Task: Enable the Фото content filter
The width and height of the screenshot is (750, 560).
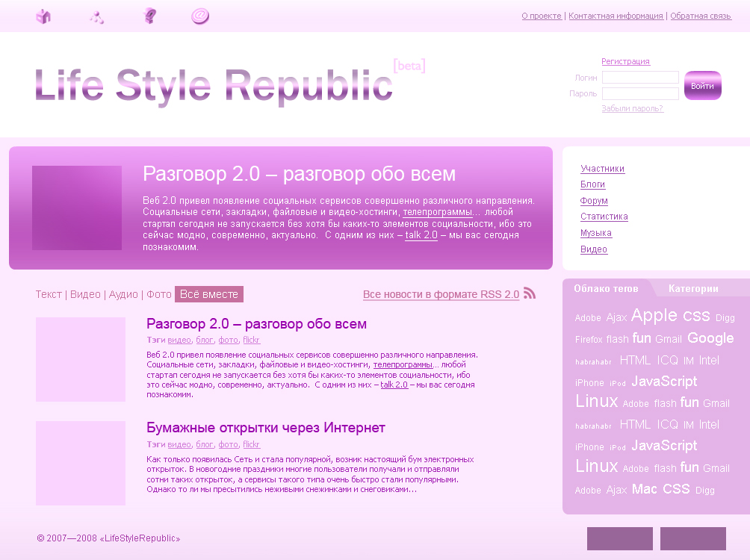Action: (x=158, y=294)
